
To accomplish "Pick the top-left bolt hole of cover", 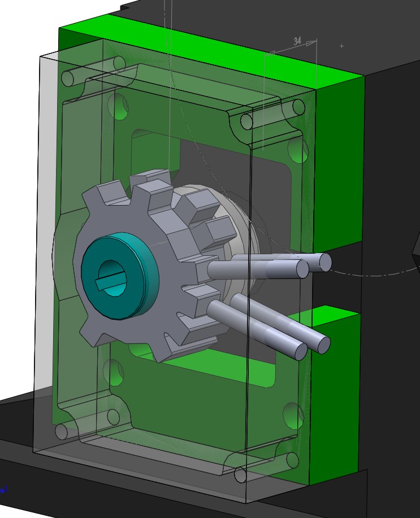I will (x=68, y=77).
